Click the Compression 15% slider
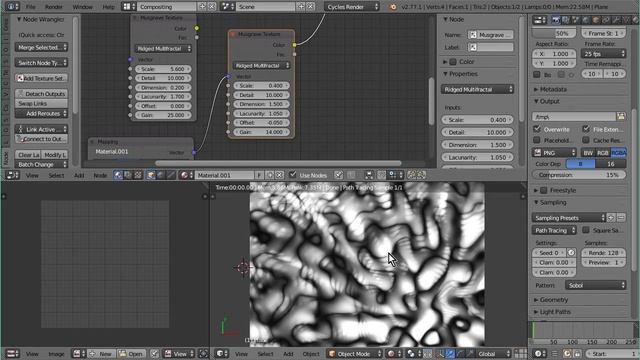Screen dimensions: 640x360 coord(579,175)
